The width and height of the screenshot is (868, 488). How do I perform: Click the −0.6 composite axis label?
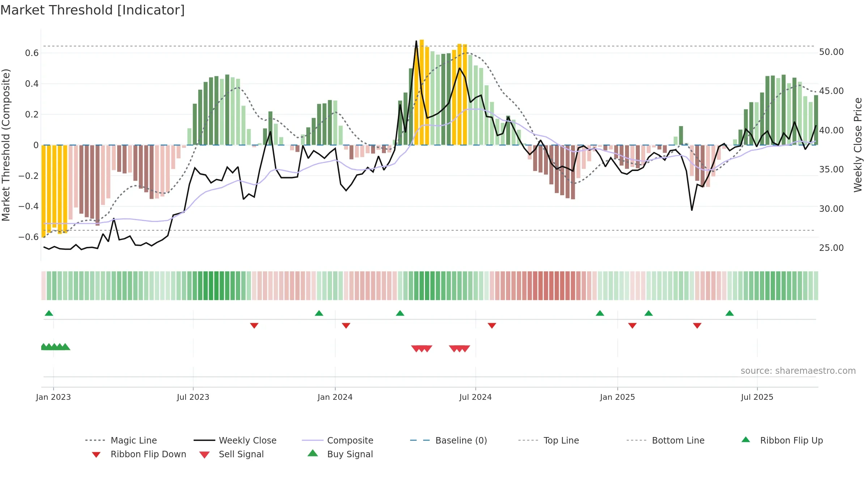pyautogui.click(x=28, y=237)
